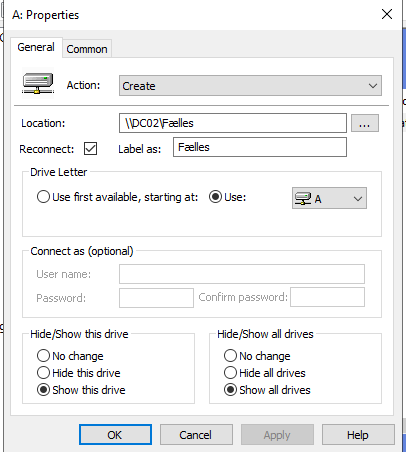Expand the Action dropdown showing Create

pyautogui.click(x=250, y=86)
